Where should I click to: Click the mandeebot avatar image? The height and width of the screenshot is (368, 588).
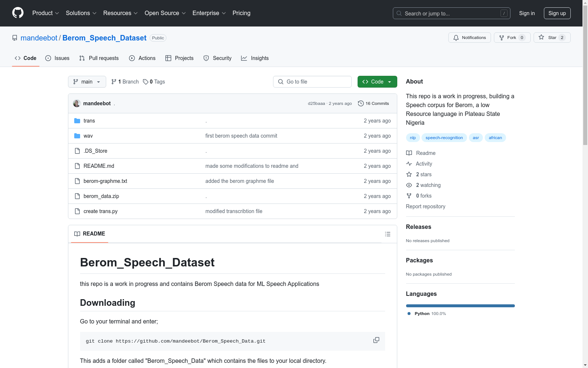[77, 103]
